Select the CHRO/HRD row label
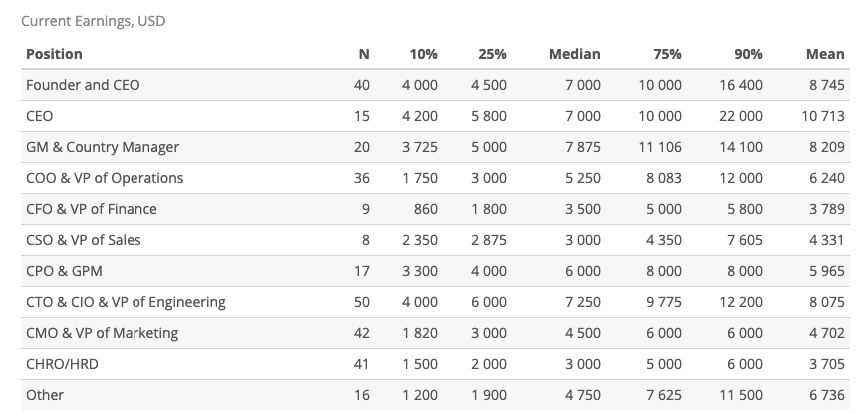The height and width of the screenshot is (413, 858). [62, 364]
